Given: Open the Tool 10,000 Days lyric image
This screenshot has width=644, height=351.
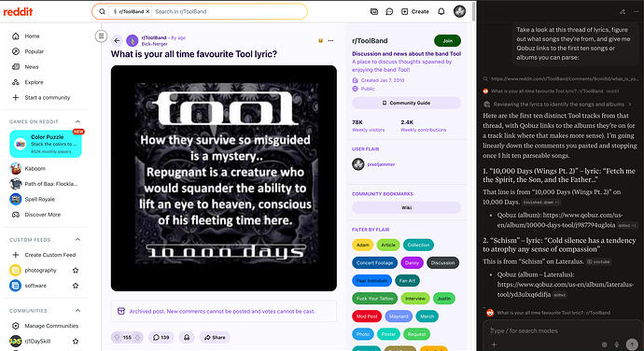Looking at the screenshot, I should pos(224,178).
